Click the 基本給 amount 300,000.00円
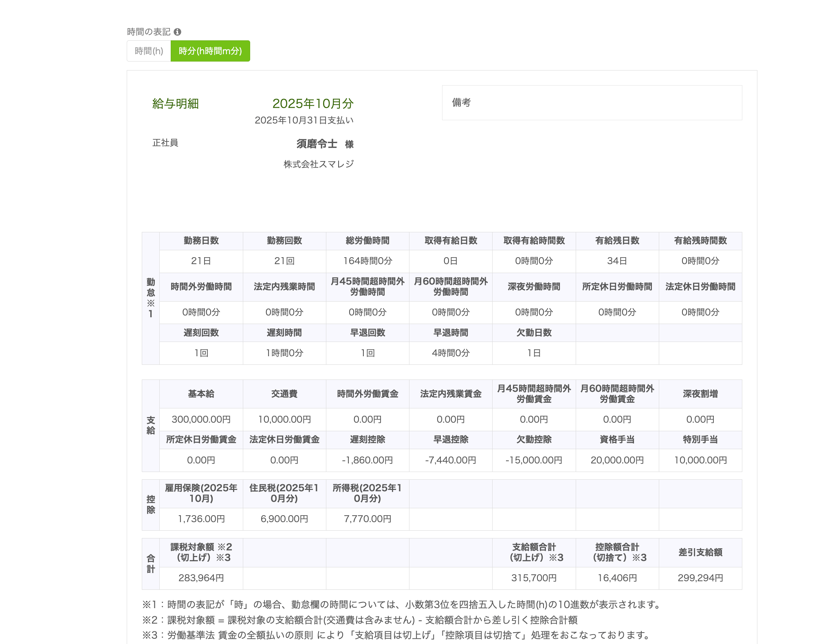Viewport: 834px width, 644px height. 201,419
